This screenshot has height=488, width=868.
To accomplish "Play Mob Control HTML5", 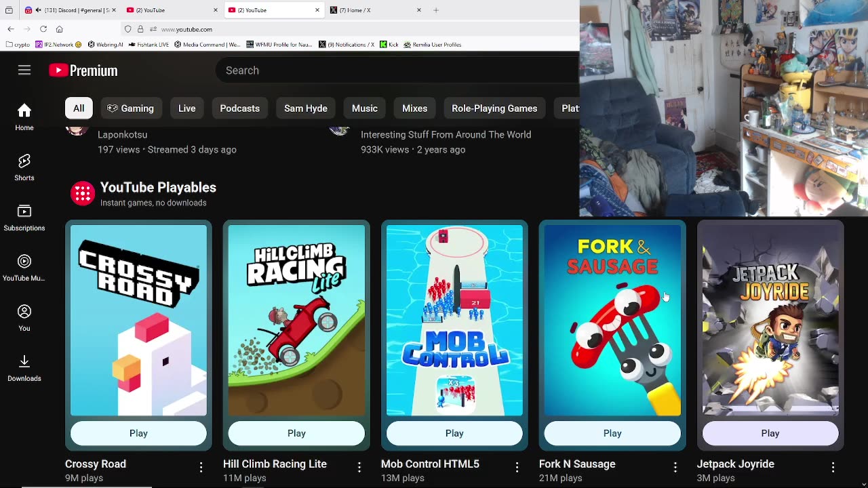I will (454, 433).
